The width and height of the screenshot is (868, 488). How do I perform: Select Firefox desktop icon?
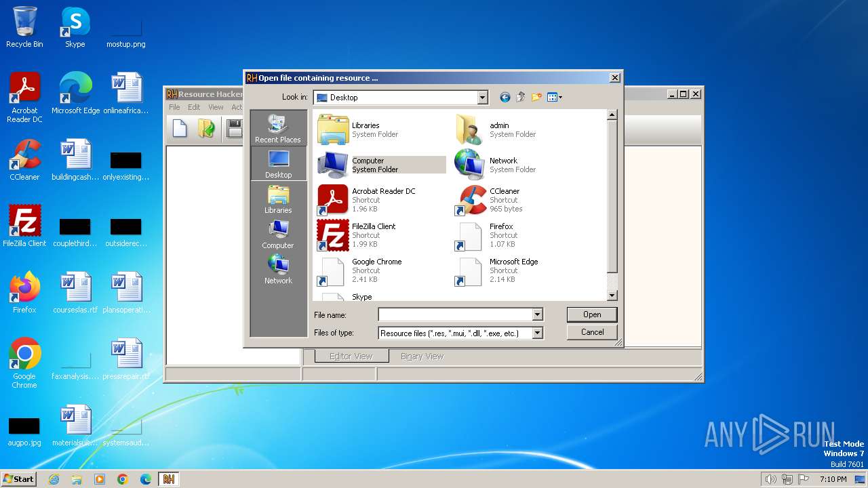tap(24, 293)
